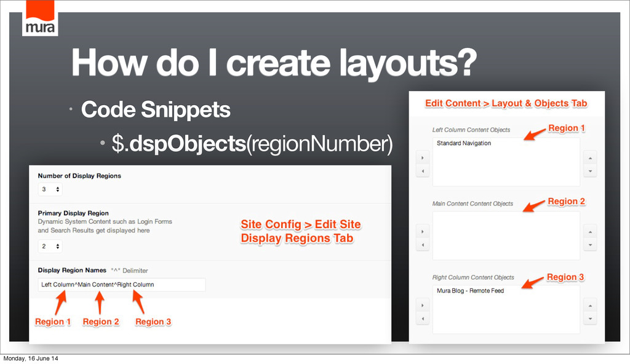Click the Display Region Names input field
This screenshot has height=364, width=630.
click(x=121, y=285)
